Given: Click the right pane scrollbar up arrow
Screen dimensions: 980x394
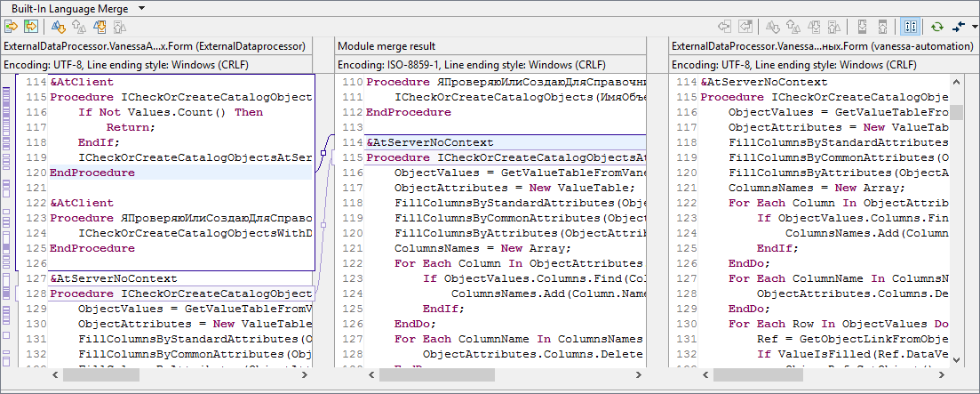Looking at the screenshot, I should tap(957, 81).
